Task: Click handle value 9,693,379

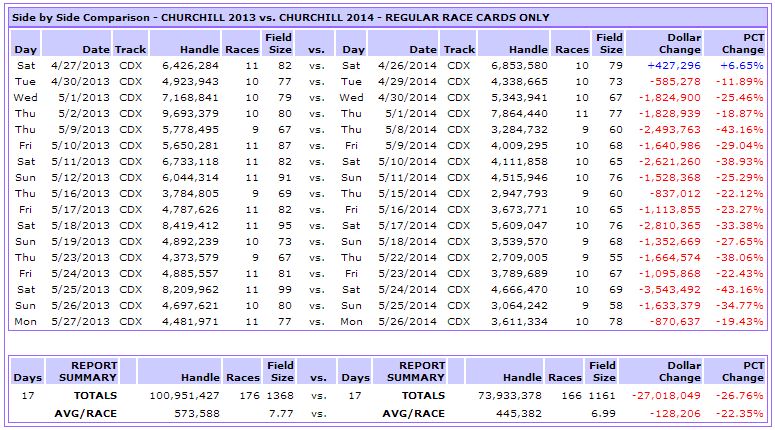Action: 190,114
